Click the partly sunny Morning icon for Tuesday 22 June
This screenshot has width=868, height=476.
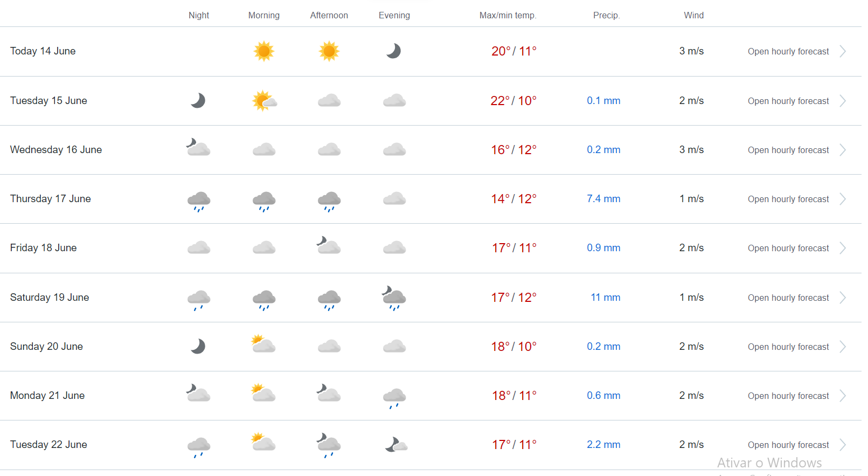[263, 442]
